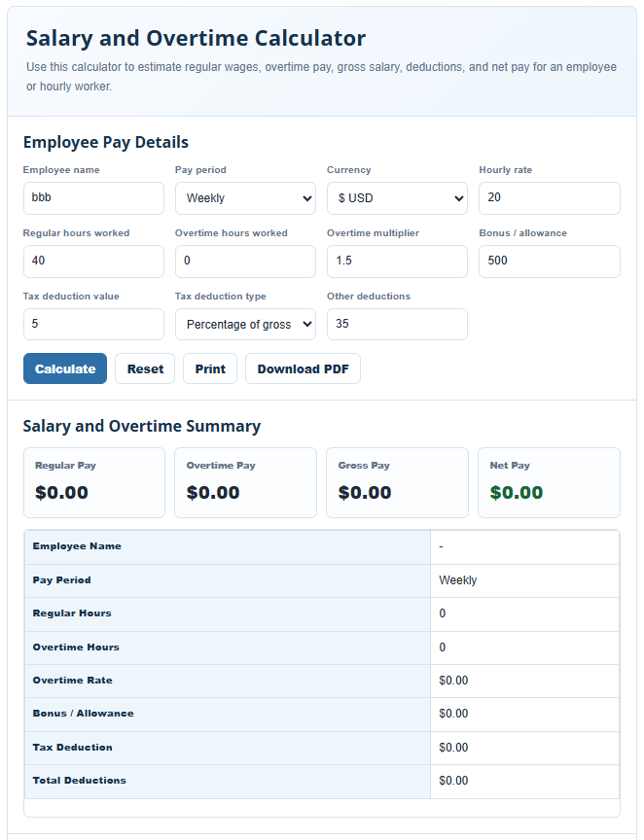Click the calculator description paragraph

point(322,77)
